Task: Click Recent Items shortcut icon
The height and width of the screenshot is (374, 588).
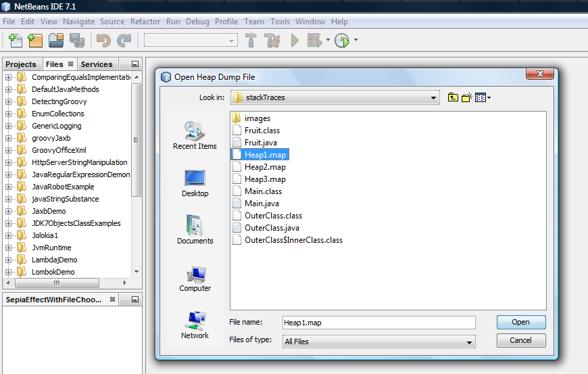Action: (195, 131)
